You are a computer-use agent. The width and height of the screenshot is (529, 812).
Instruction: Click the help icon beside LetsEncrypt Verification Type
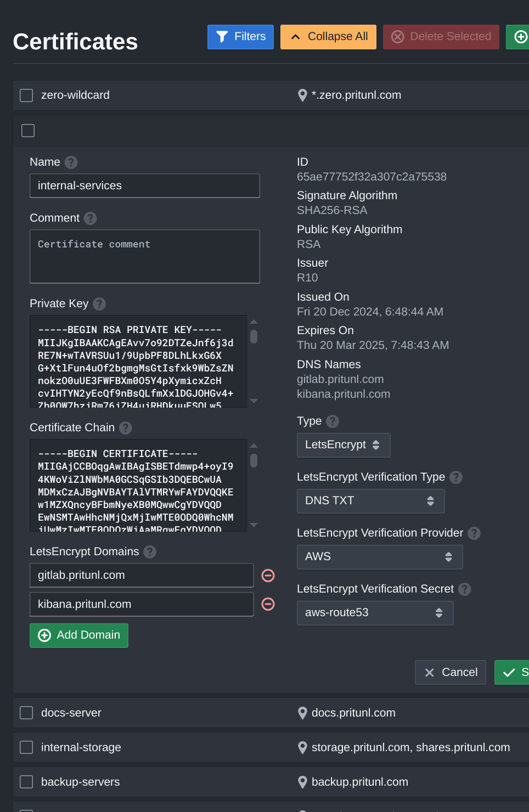[455, 477]
